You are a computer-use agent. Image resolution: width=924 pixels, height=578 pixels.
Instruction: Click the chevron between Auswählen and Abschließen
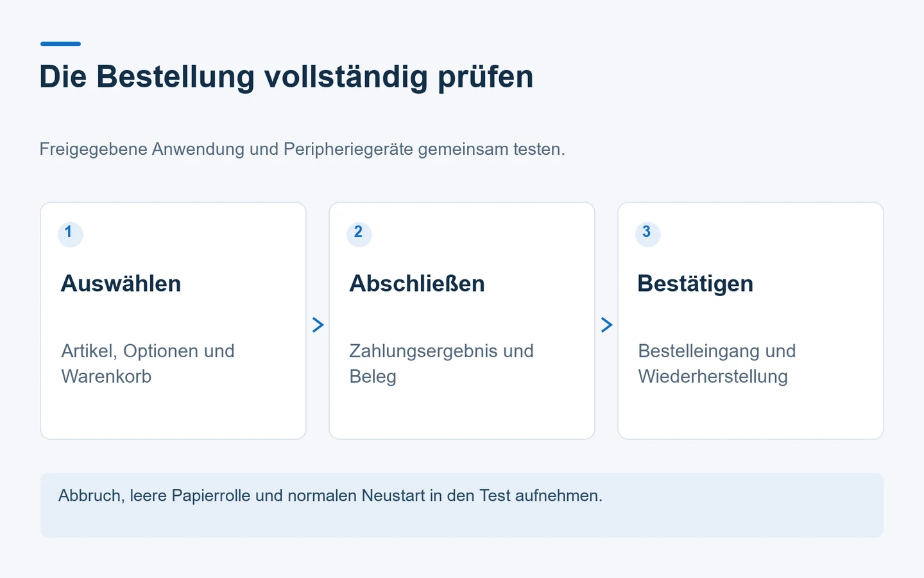[318, 325]
